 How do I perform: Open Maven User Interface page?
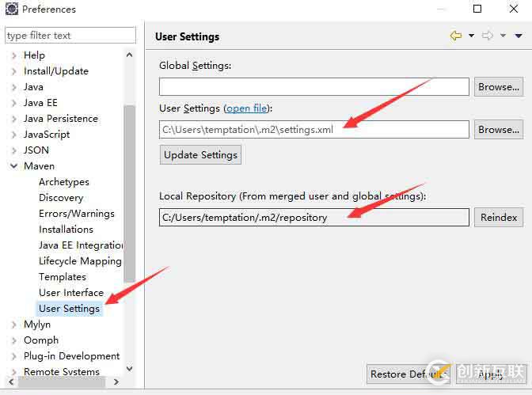(71, 293)
